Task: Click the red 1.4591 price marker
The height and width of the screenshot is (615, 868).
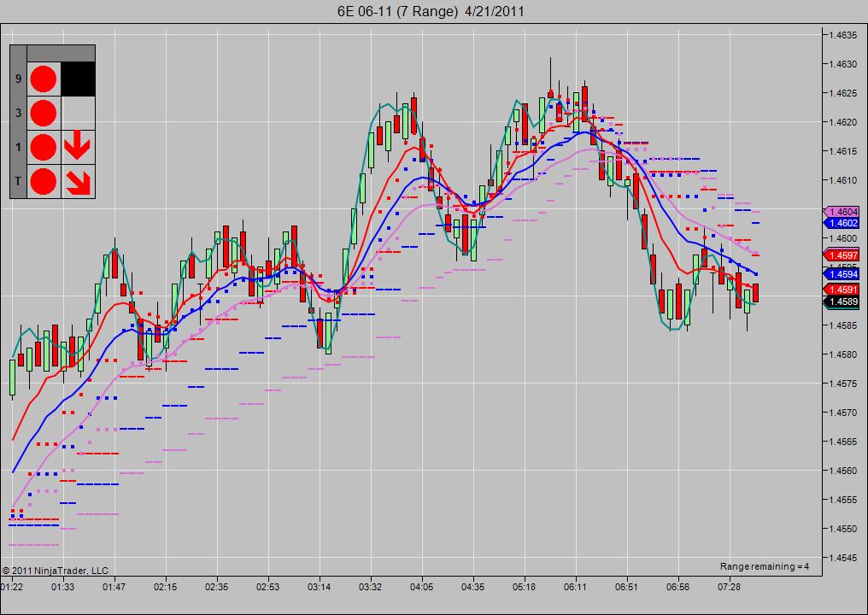Action: point(842,290)
